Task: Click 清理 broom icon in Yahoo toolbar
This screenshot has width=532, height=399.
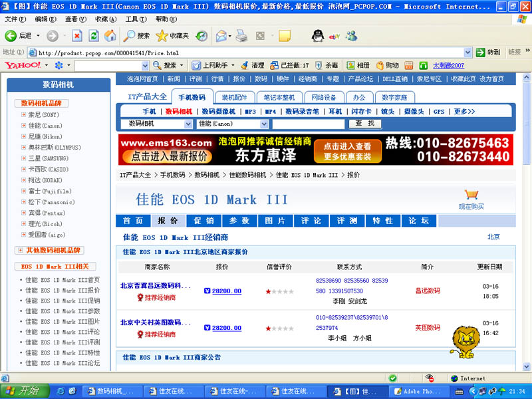Action: (x=253, y=65)
